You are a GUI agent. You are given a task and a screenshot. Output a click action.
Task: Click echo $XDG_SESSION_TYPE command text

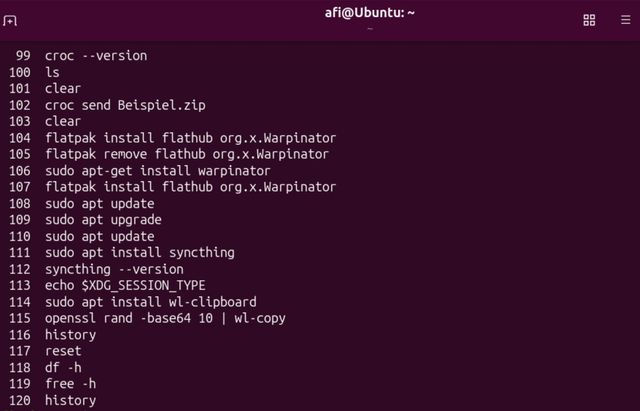coord(125,286)
